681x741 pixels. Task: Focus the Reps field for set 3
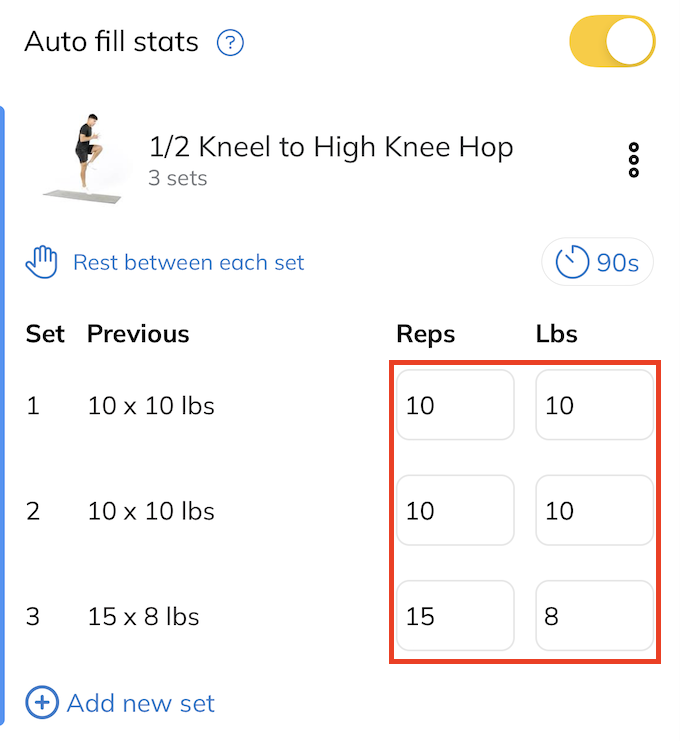click(x=455, y=616)
